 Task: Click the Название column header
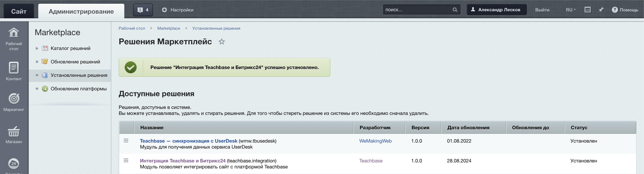click(243, 128)
